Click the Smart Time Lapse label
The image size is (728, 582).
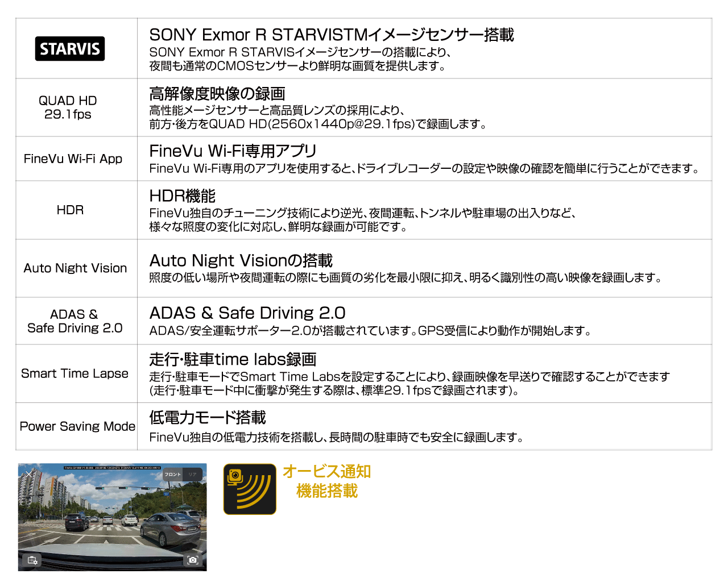(75, 373)
